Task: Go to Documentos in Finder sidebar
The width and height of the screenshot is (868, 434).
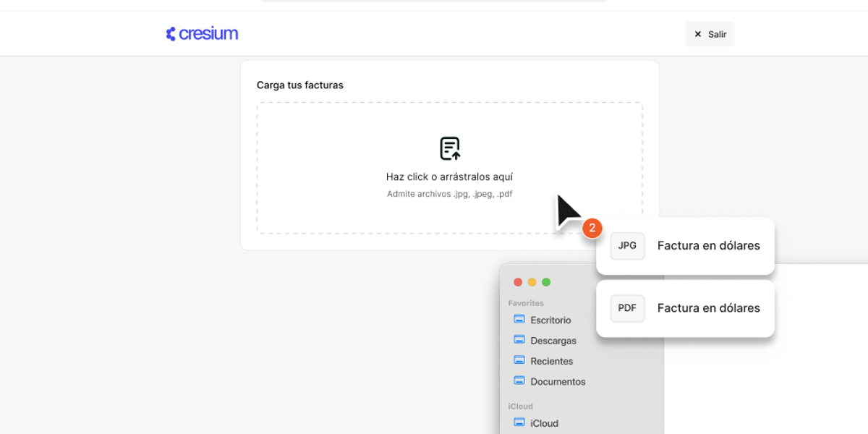Action: [x=550, y=381]
